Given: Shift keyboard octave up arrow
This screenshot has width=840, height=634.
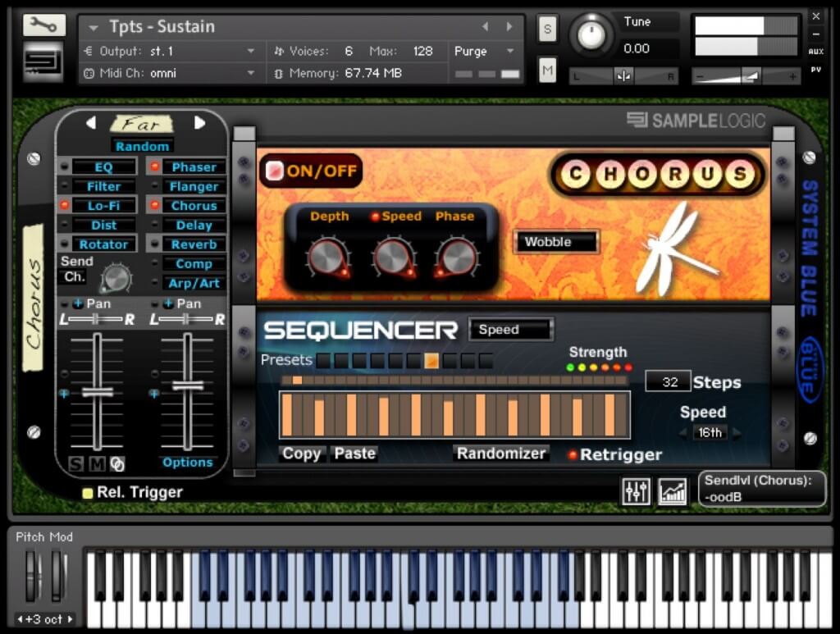Looking at the screenshot, I should (70, 619).
